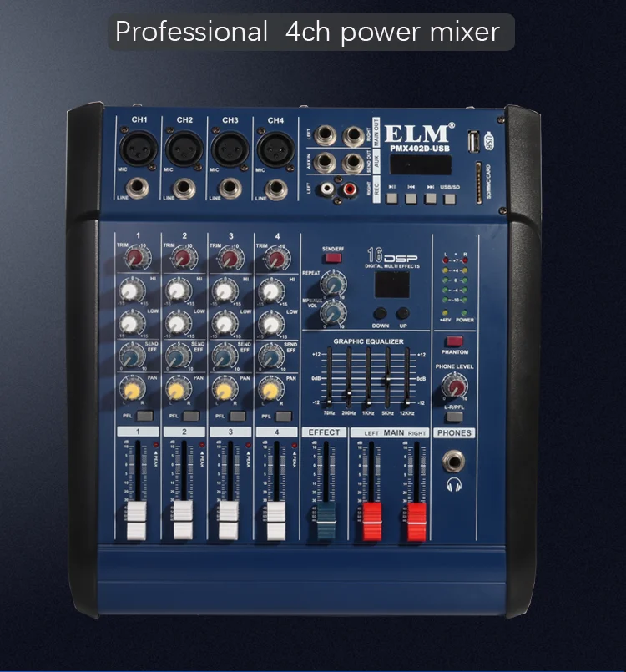Click the channel 1 HI EQ knob
The width and height of the screenshot is (626, 672).
pyautogui.click(x=131, y=291)
